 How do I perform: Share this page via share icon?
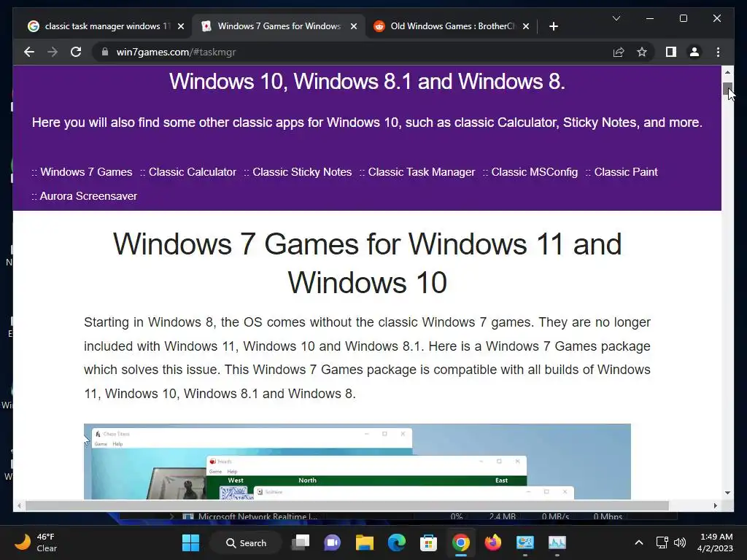(x=619, y=52)
